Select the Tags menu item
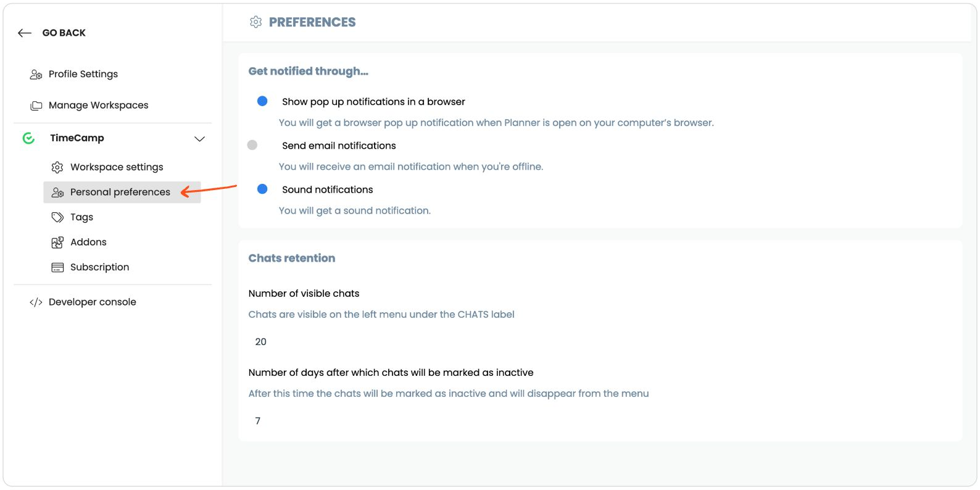The height and width of the screenshot is (490, 980). coord(81,217)
